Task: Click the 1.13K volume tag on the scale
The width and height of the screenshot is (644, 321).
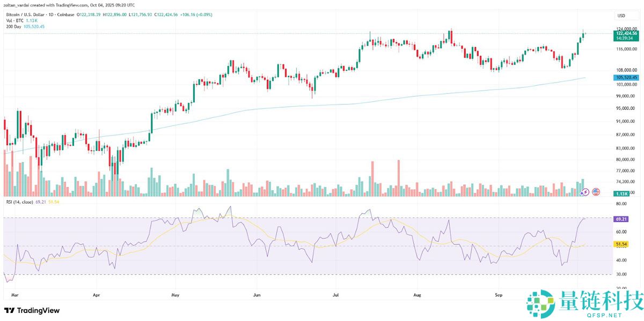Action: (x=621, y=192)
